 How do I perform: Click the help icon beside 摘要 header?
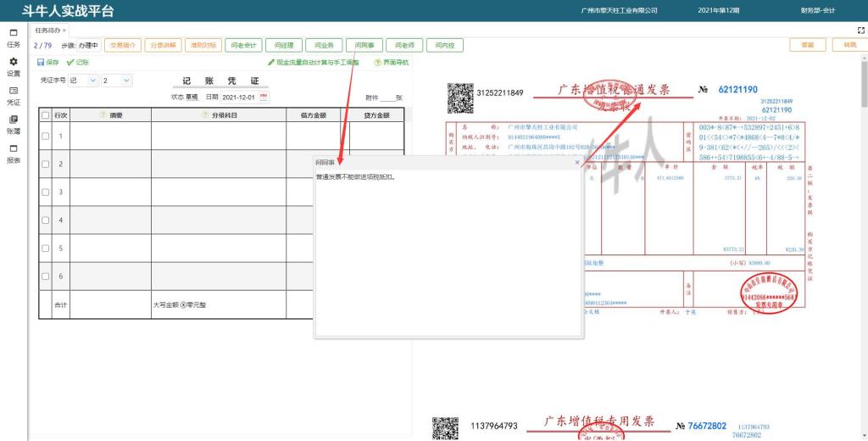click(x=103, y=114)
